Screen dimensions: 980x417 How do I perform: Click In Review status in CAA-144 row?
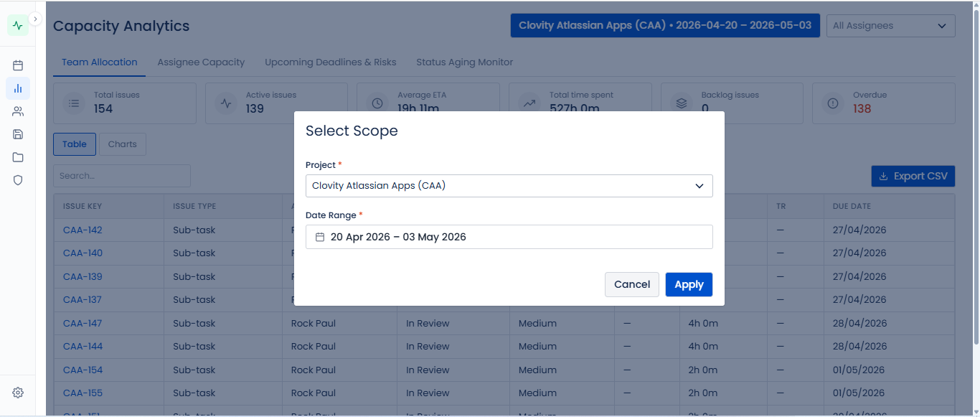(428, 347)
